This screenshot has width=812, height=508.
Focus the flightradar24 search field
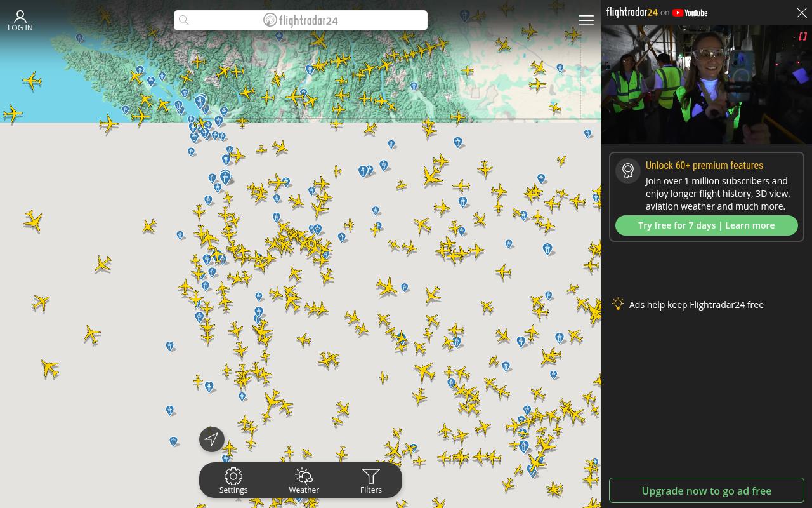(301, 20)
